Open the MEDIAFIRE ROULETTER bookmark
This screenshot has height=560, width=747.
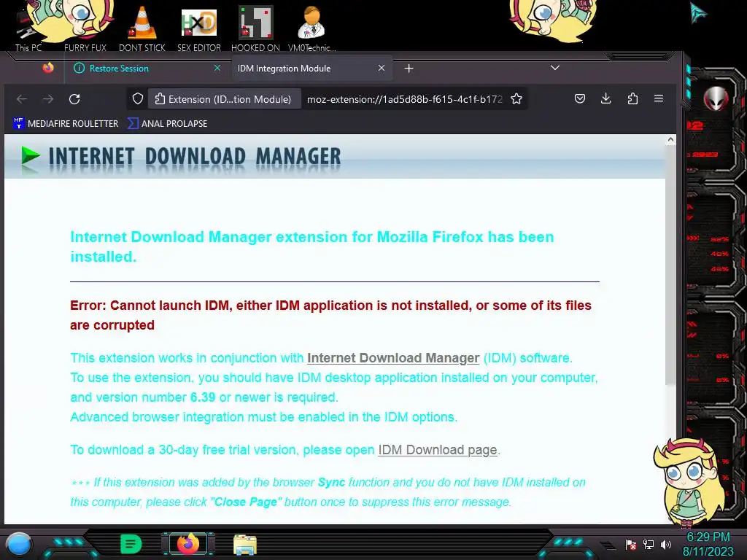point(66,123)
